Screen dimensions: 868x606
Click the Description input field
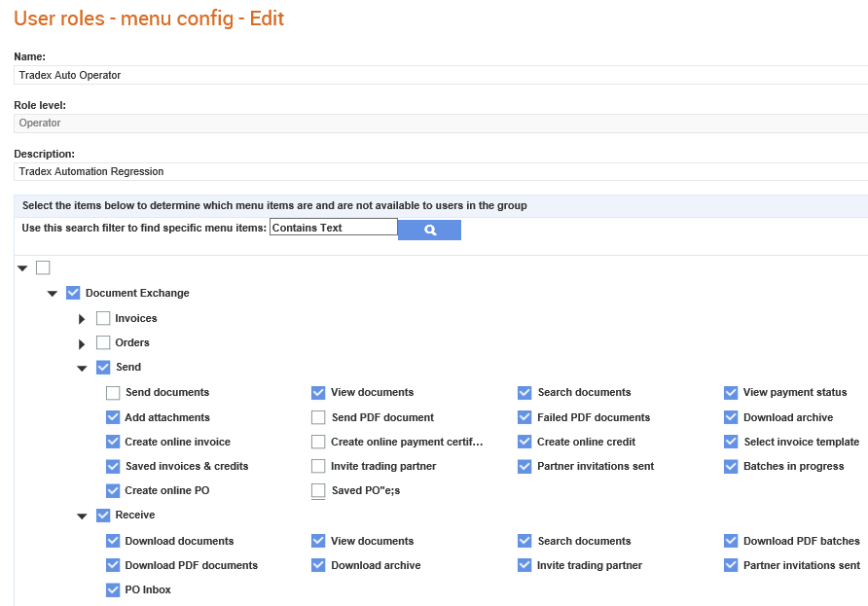441,171
